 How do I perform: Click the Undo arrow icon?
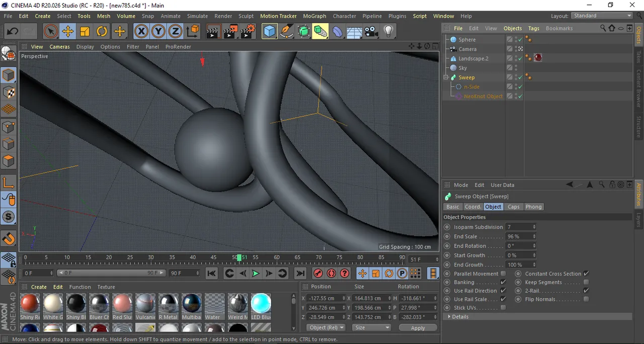(12, 32)
